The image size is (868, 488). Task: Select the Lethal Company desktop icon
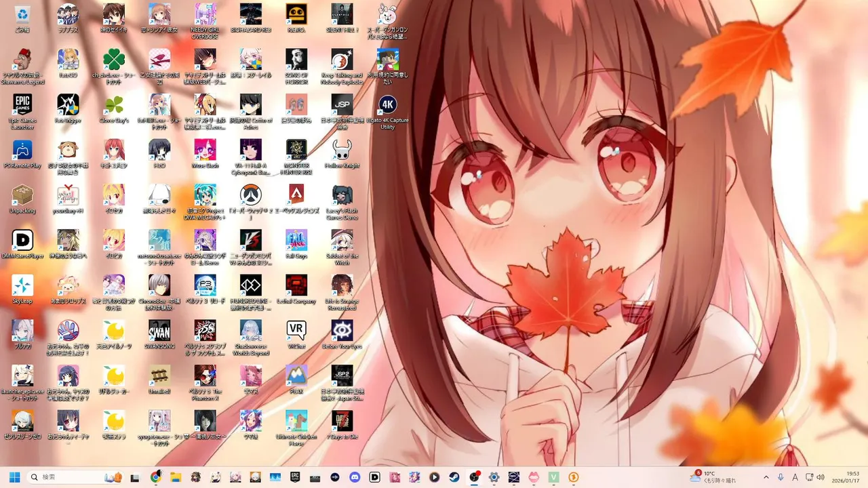[x=296, y=289]
